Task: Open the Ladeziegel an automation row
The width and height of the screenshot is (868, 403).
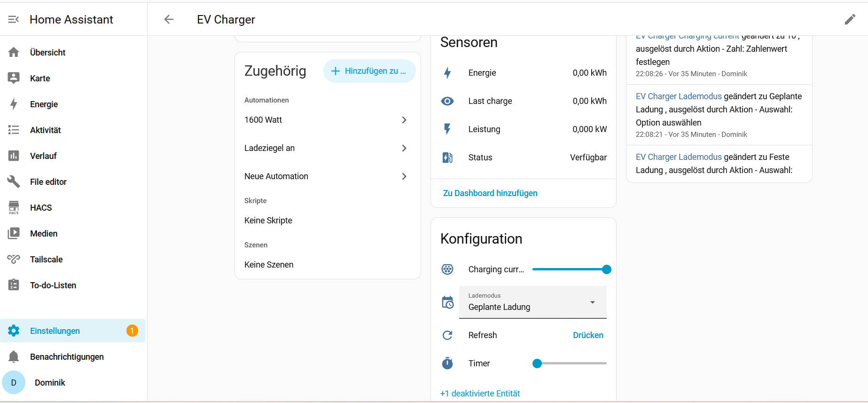Action: [328, 148]
